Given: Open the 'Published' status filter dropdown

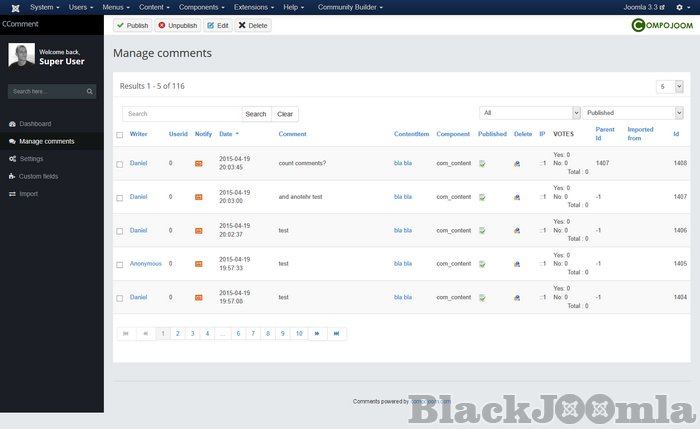Looking at the screenshot, I should (x=633, y=113).
